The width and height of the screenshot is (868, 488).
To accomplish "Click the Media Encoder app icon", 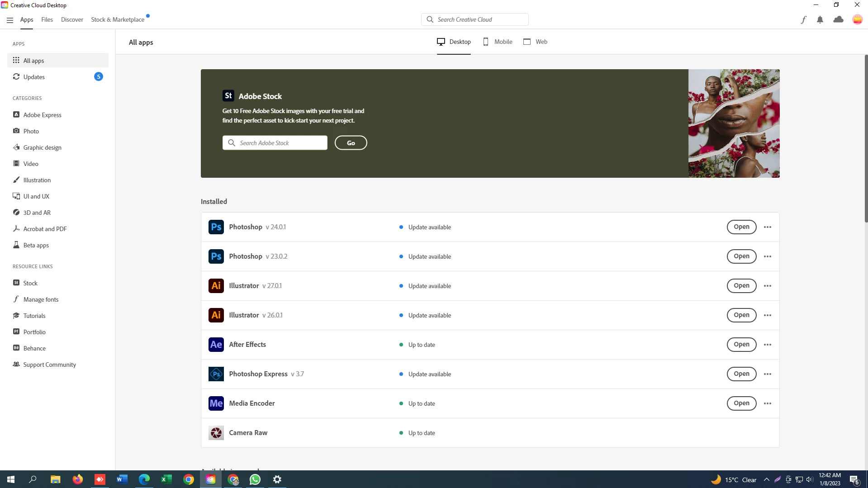I will (216, 403).
